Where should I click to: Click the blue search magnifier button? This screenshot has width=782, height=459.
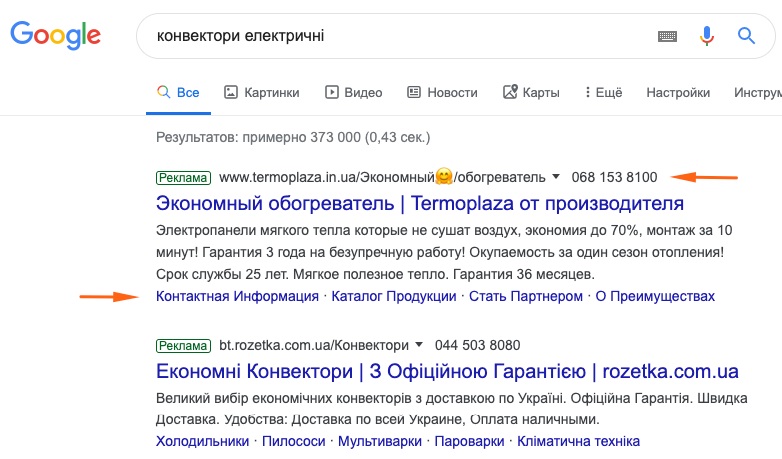pos(746,35)
